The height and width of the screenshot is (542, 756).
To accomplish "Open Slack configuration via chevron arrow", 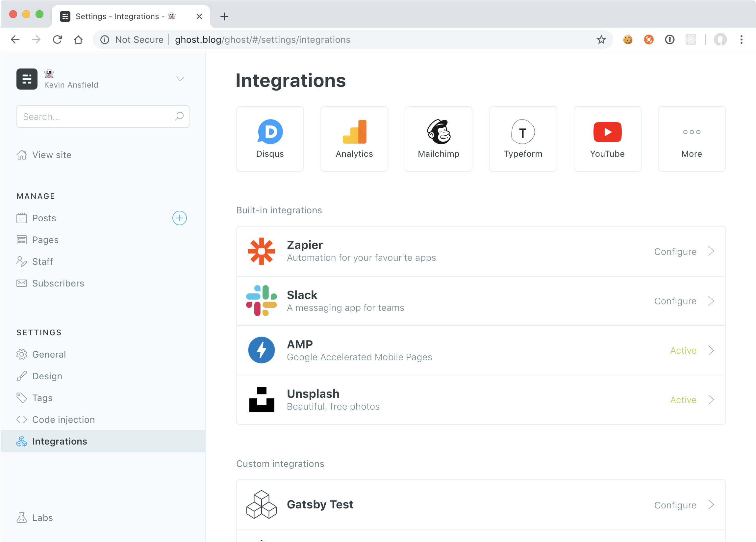I will pos(711,301).
